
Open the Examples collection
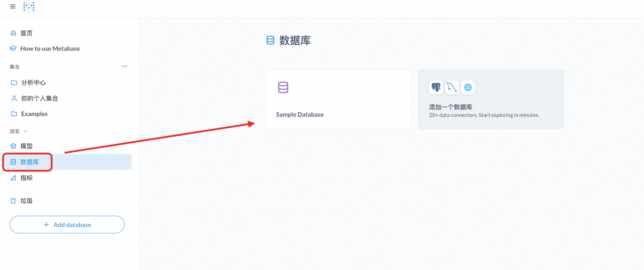[x=34, y=114]
